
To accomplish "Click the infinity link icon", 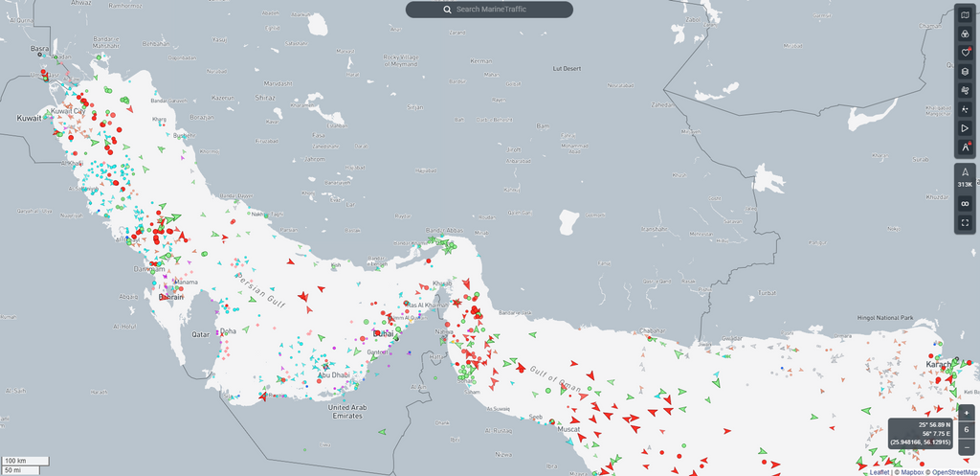I will coord(965,203).
